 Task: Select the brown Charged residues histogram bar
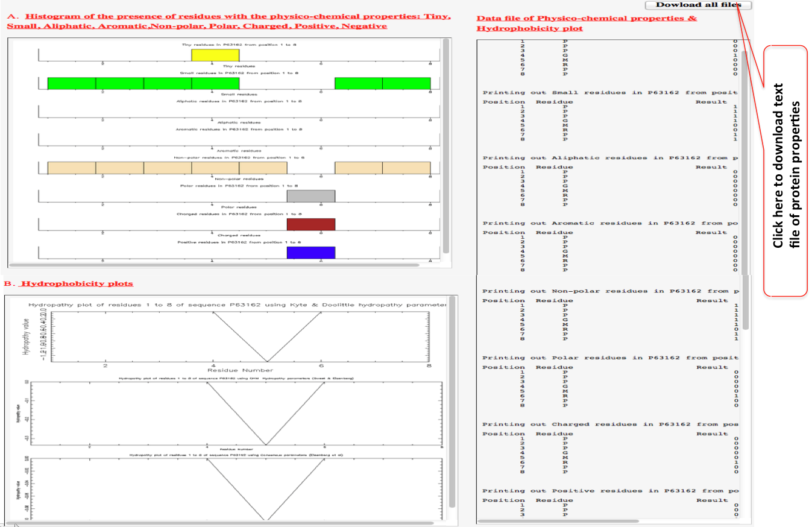coord(310,224)
